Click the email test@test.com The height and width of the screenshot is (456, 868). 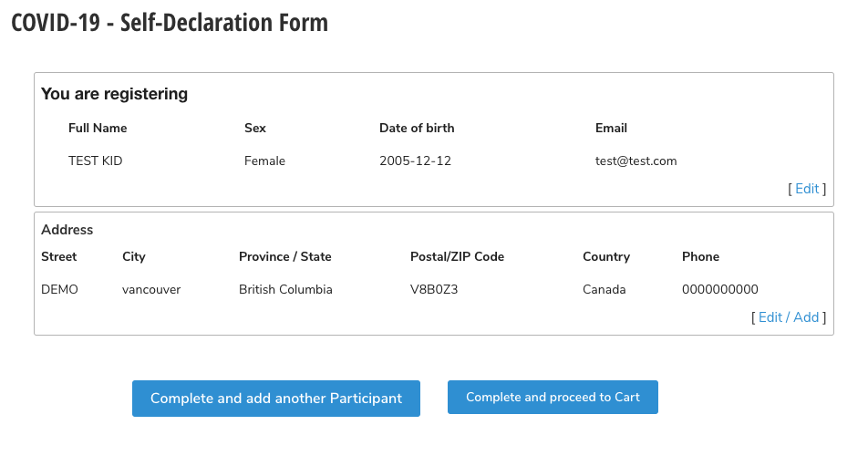pyautogui.click(x=635, y=161)
